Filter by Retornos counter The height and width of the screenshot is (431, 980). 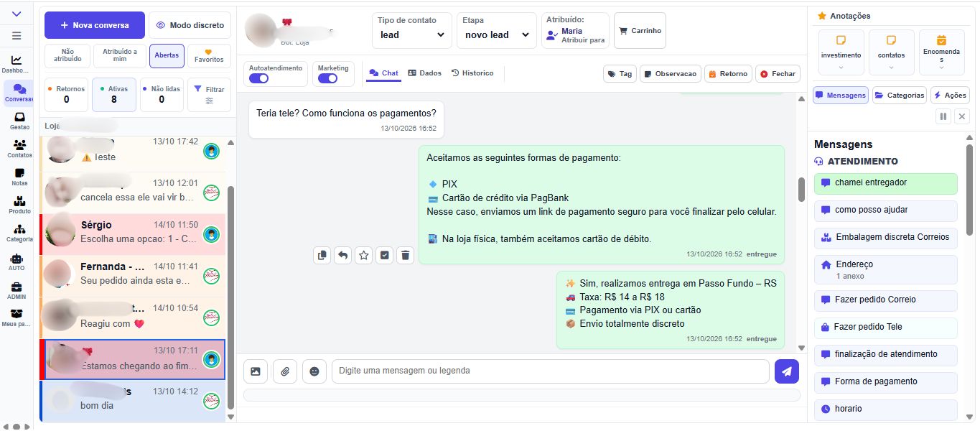point(67,95)
